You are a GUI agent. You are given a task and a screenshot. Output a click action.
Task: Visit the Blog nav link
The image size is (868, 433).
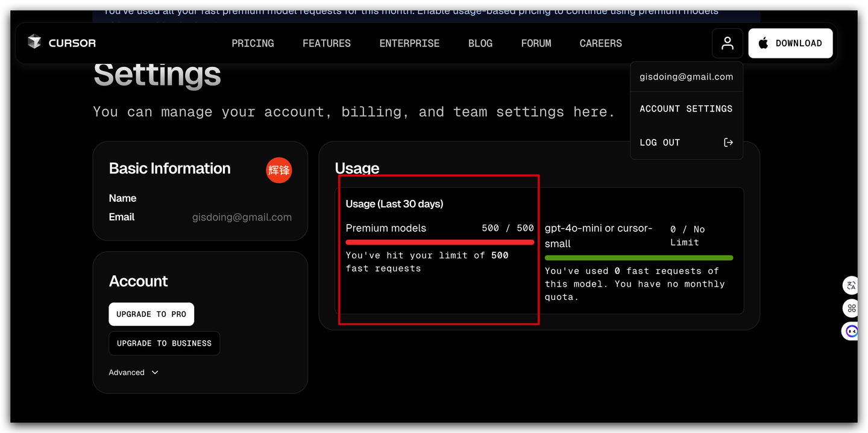(480, 43)
